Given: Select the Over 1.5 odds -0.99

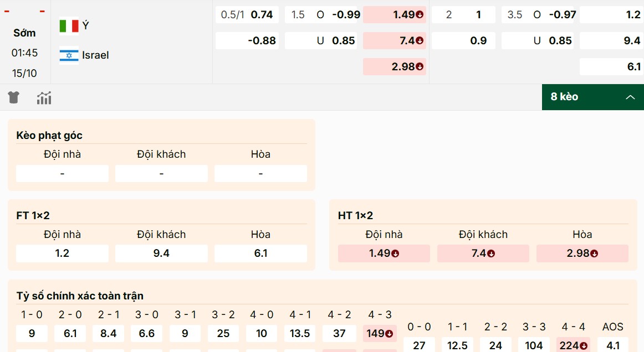Looking at the screenshot, I should [320, 14].
